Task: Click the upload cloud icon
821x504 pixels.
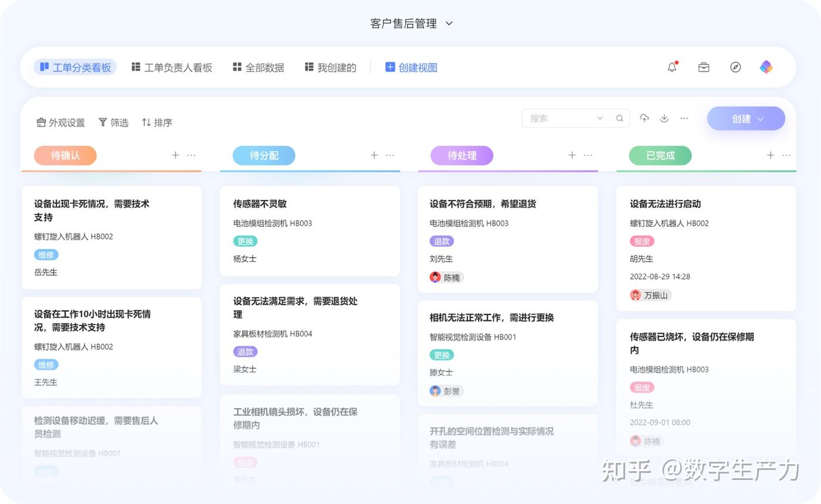Action: coord(644,118)
